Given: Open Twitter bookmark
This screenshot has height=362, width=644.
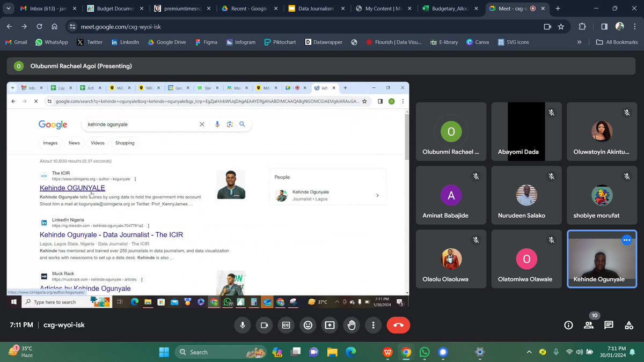Looking at the screenshot, I should pyautogui.click(x=90, y=42).
